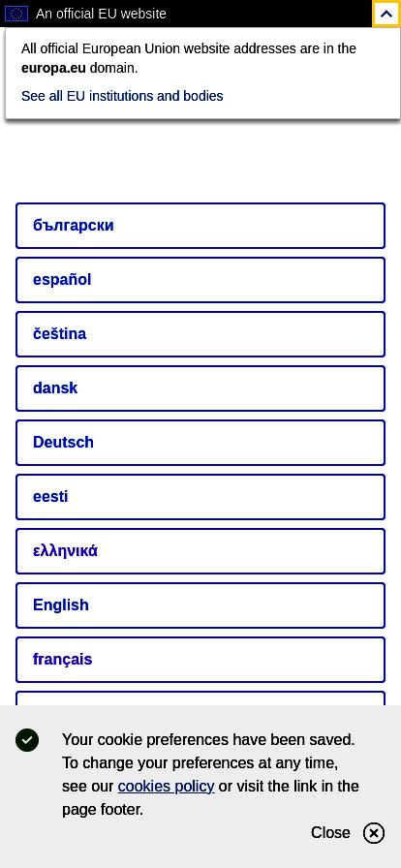This screenshot has width=401, height=868.
Task: Click the green checkmark success icon
Action: click(x=27, y=740)
